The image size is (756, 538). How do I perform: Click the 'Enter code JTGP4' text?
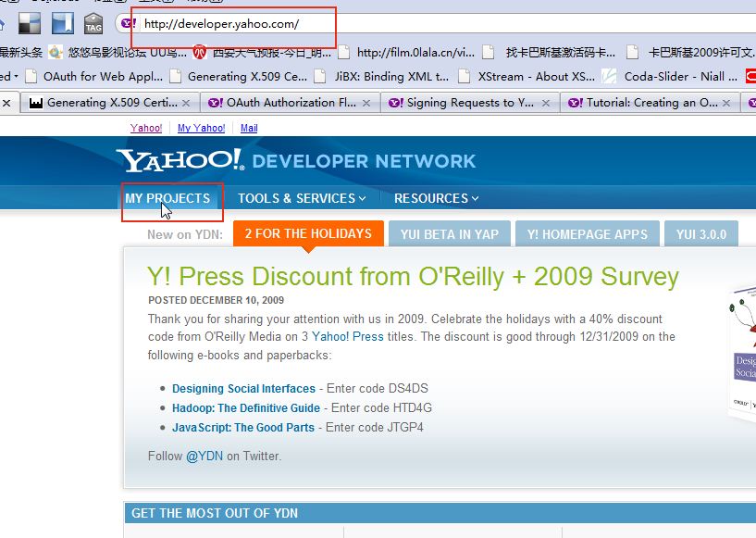tap(374, 427)
